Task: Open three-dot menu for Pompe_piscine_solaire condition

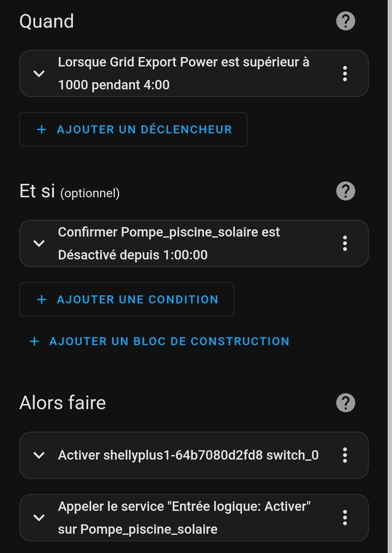Action: point(345,243)
